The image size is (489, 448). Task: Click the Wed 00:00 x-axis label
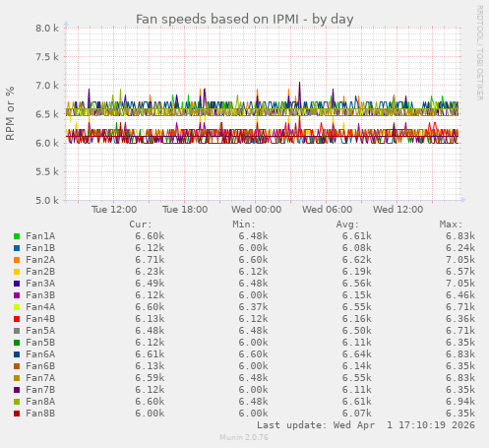(x=256, y=210)
